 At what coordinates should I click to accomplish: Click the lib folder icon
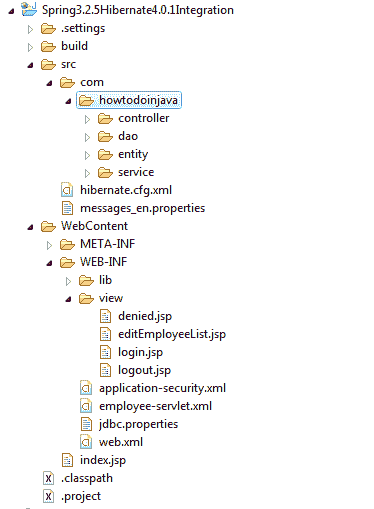point(86,281)
